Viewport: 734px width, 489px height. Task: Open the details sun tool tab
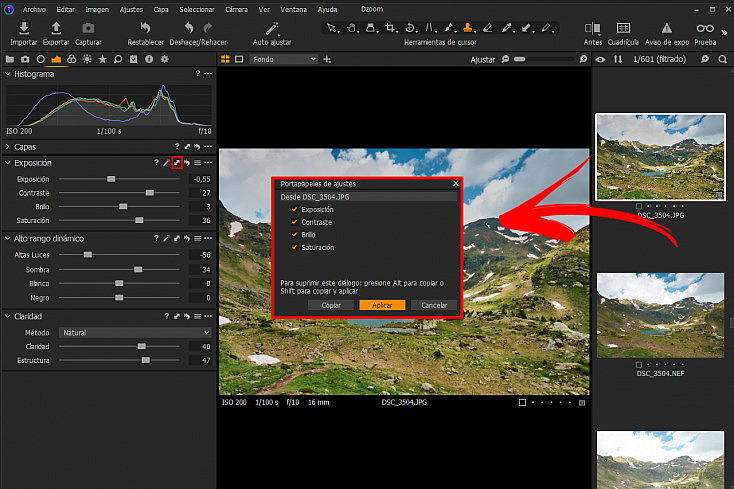[87, 59]
